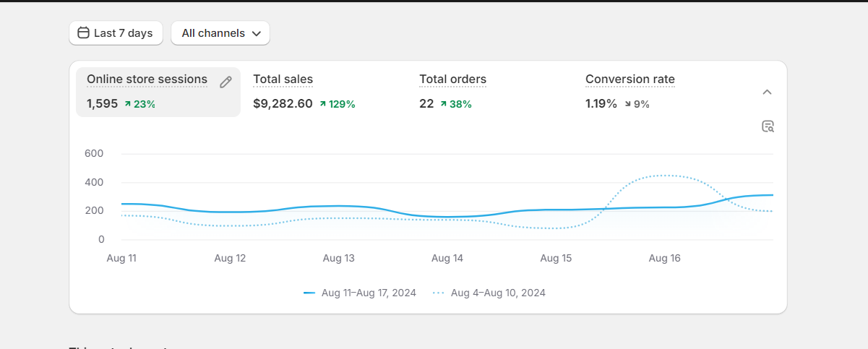Click the chevron arrow inside All channels
Viewport: 868px width, 349px height.
pyautogui.click(x=256, y=33)
